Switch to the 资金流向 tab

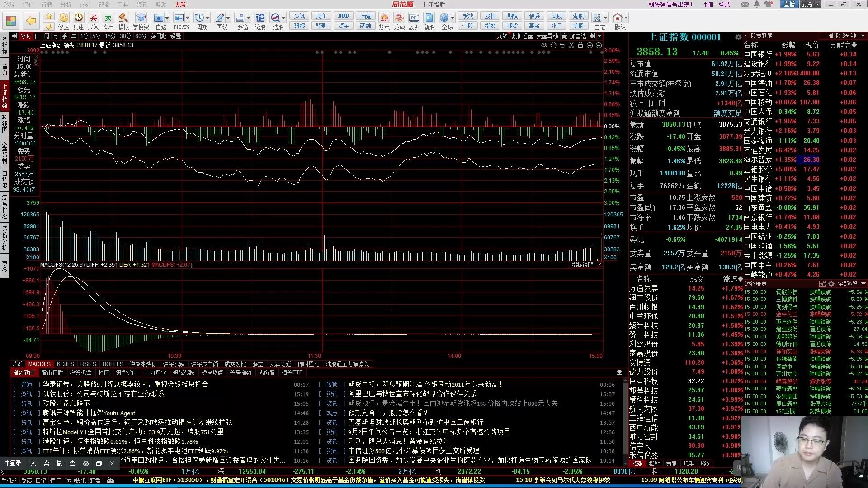click(127, 373)
